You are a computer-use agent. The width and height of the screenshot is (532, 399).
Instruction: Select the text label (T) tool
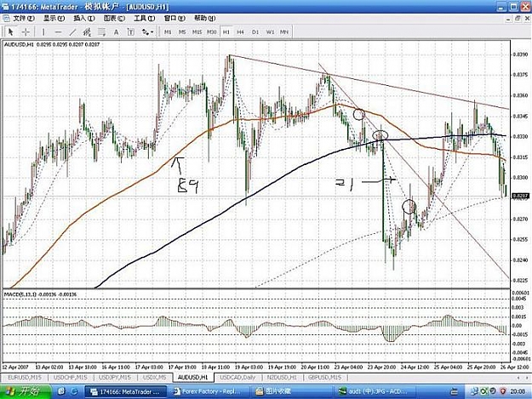click(x=130, y=31)
